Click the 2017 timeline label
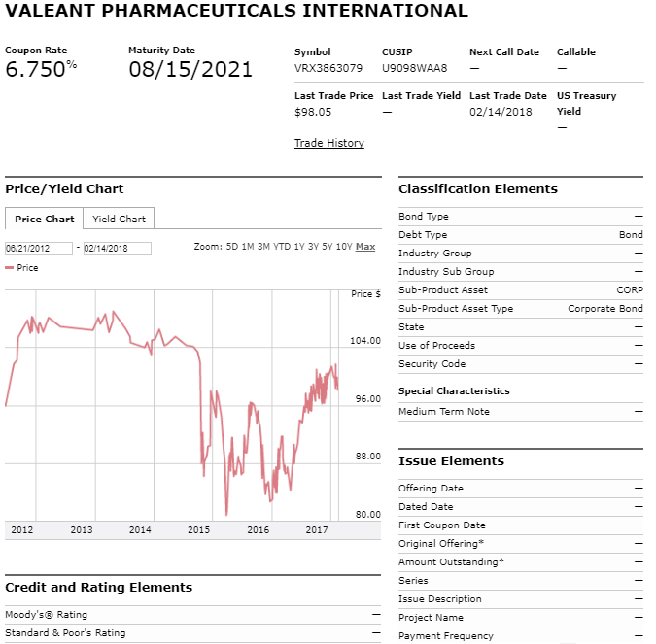The image size is (656, 644). [317, 529]
